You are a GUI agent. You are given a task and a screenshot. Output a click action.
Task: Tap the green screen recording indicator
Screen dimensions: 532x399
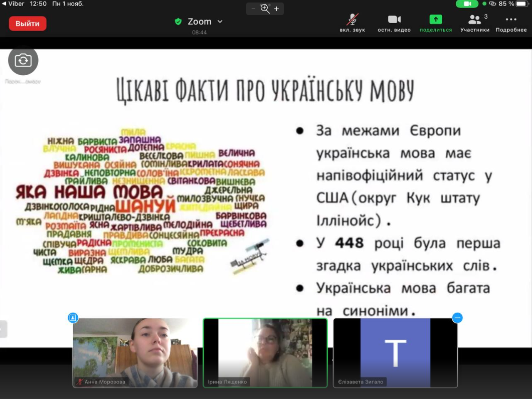point(466,4)
